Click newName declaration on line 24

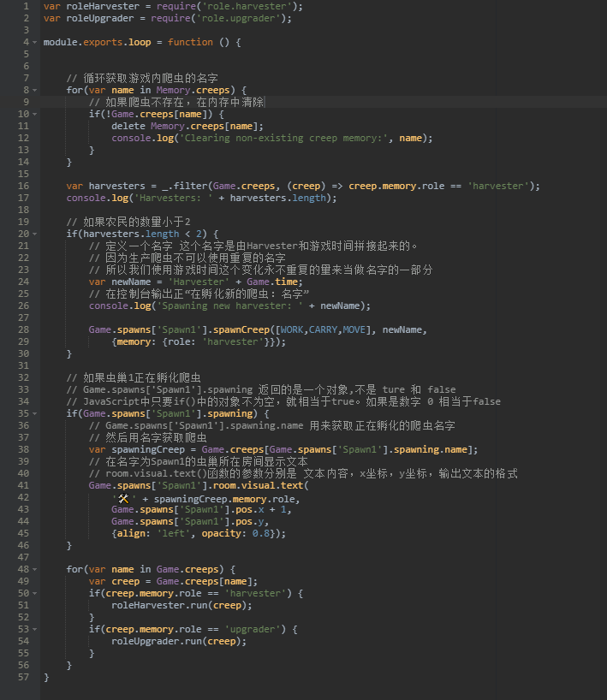[x=131, y=282]
